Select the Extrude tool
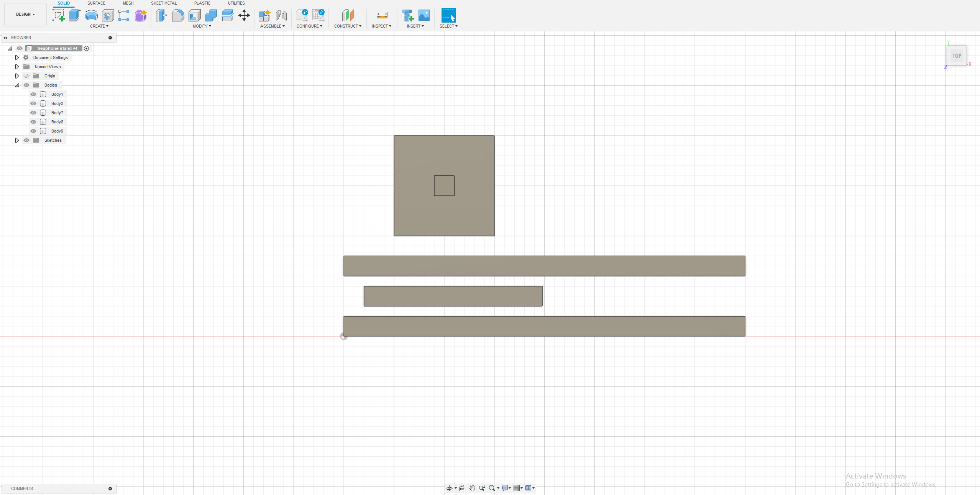This screenshot has height=495, width=980. click(x=75, y=15)
